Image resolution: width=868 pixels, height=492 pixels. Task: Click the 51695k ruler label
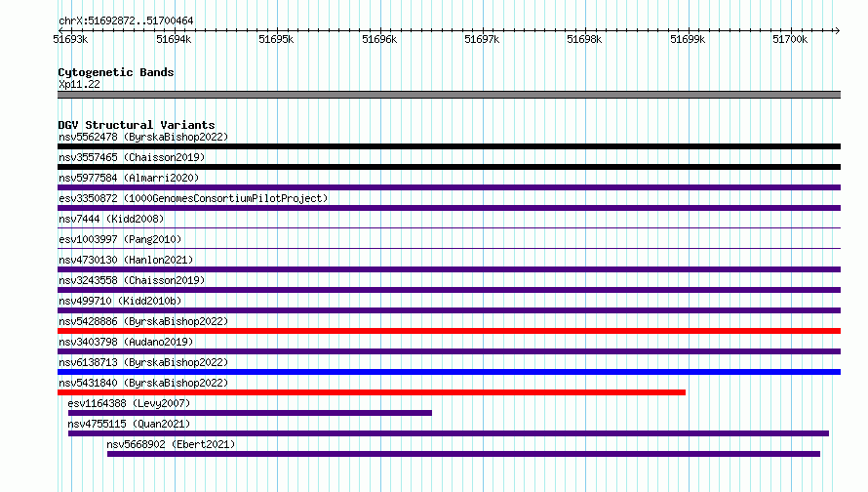tap(276, 39)
